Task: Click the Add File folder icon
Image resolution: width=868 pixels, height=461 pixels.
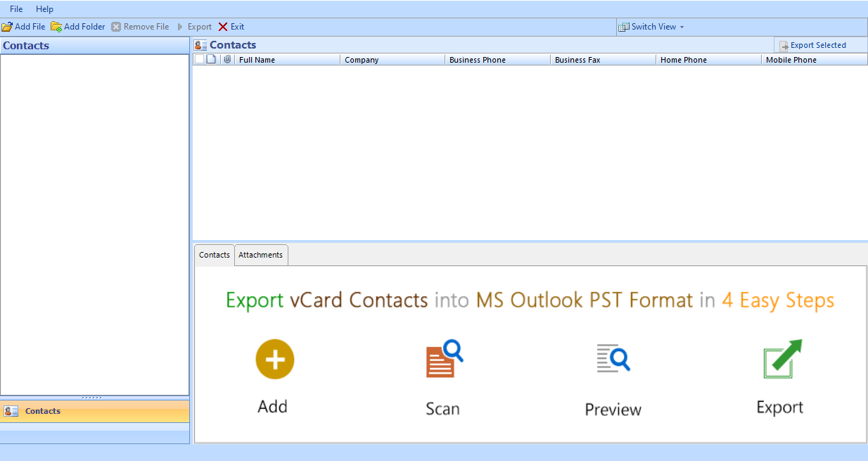Action: pyautogui.click(x=7, y=27)
